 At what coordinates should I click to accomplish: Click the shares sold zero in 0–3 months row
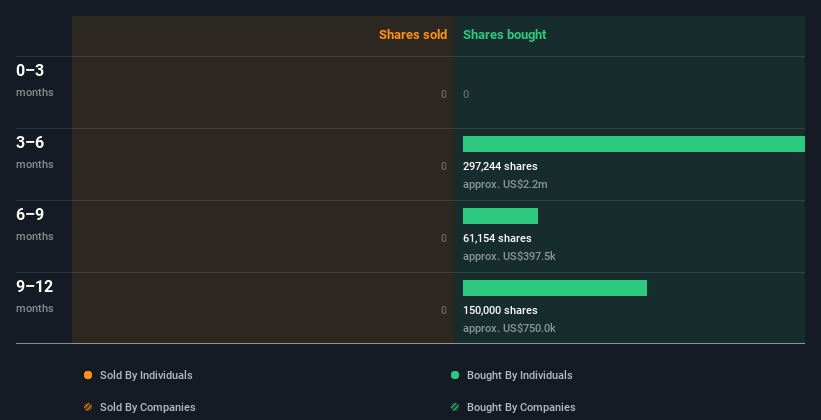pyautogui.click(x=444, y=94)
